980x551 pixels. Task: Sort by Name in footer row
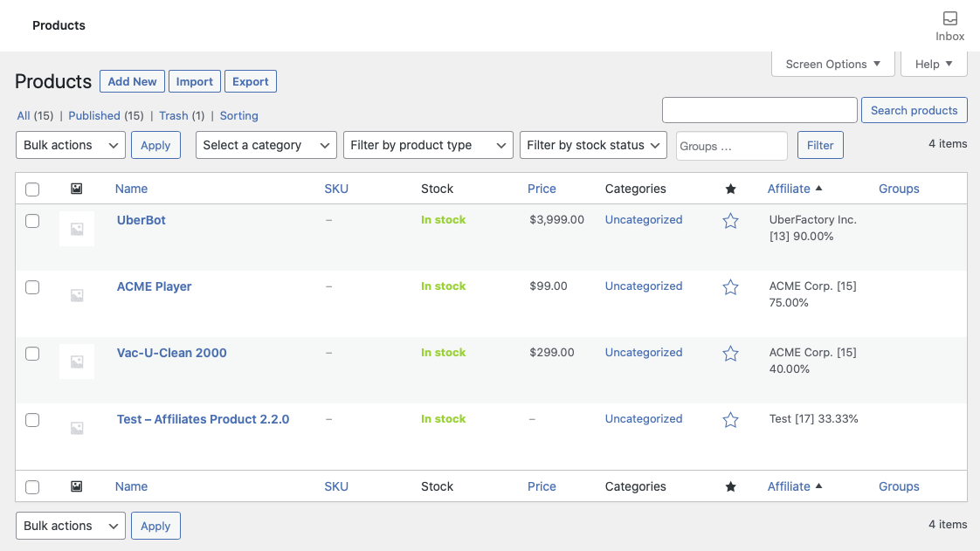pyautogui.click(x=131, y=486)
